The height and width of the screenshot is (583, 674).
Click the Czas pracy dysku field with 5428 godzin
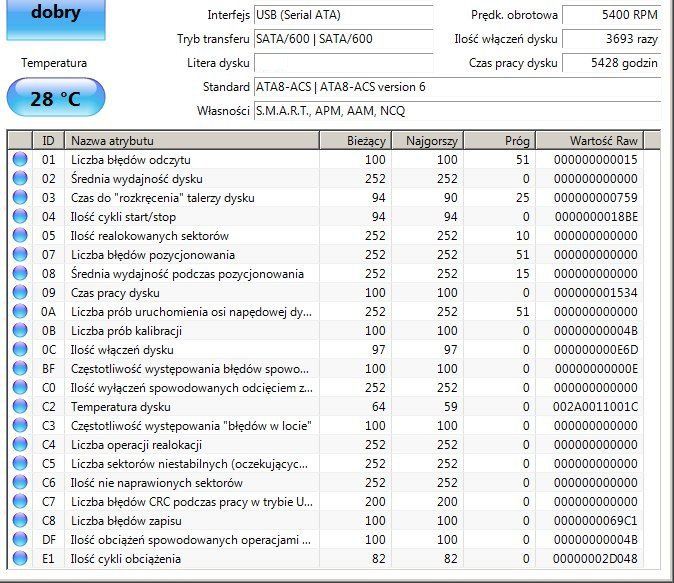[612, 63]
